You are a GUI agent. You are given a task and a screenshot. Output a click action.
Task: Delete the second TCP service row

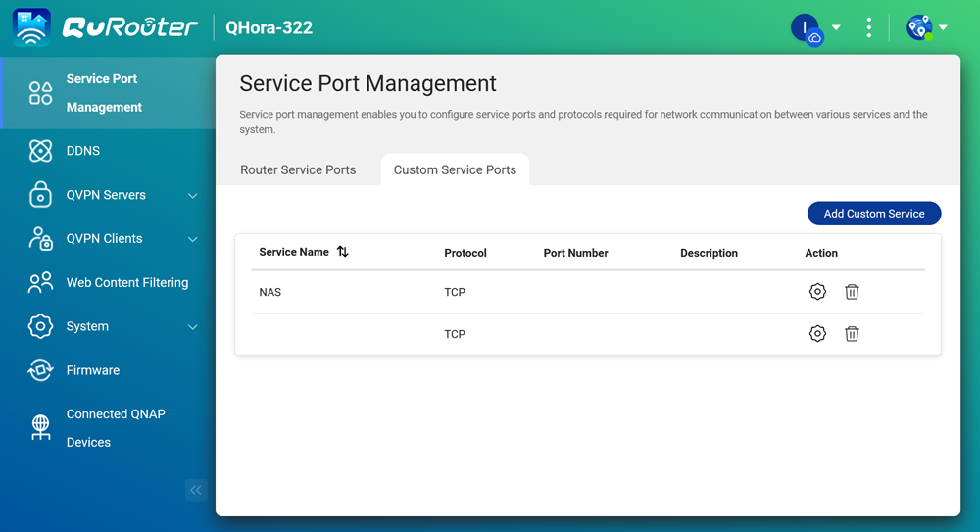[x=852, y=334]
